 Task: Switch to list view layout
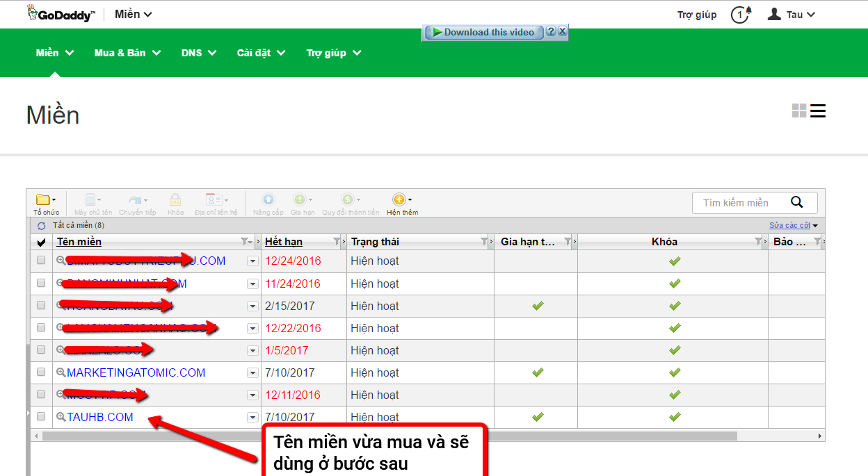point(818,111)
